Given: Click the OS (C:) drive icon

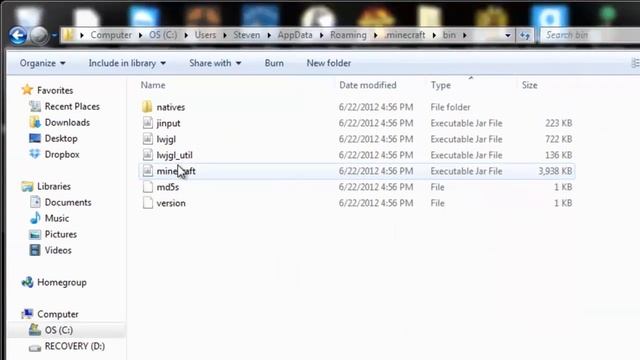Looking at the screenshot, I should (x=35, y=330).
